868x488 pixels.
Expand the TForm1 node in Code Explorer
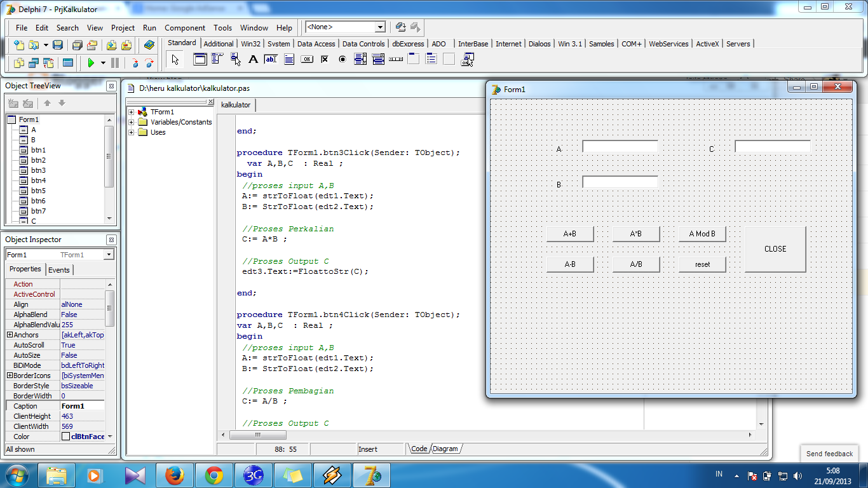point(132,112)
